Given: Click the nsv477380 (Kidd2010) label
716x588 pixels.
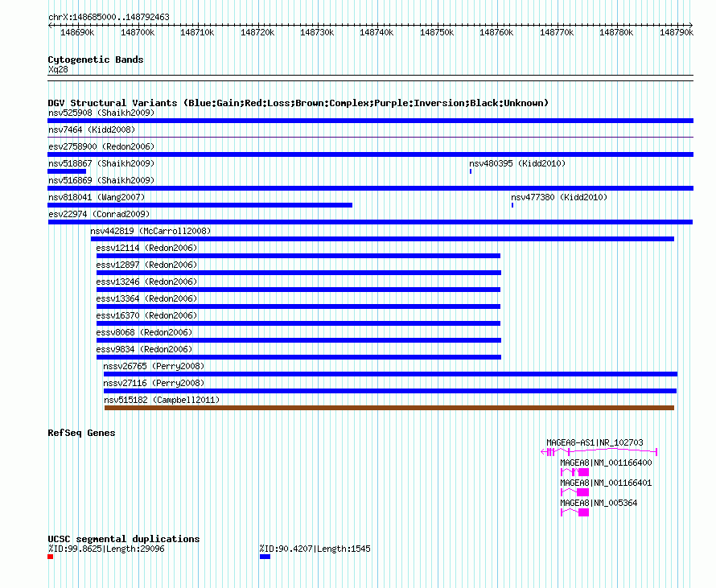Looking at the screenshot, I should pyautogui.click(x=559, y=197).
